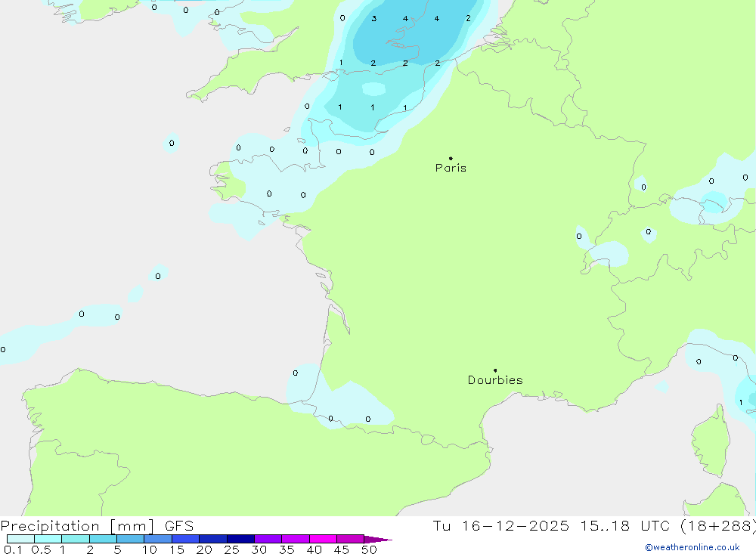Select the 20–25 mm dark blue legend swatch

[x=213, y=539]
